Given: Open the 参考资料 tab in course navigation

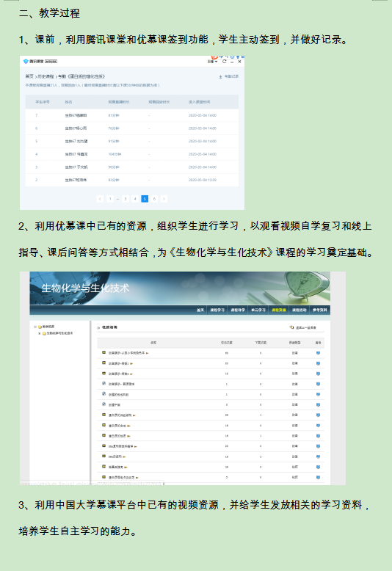Looking at the screenshot, I should (x=320, y=310).
